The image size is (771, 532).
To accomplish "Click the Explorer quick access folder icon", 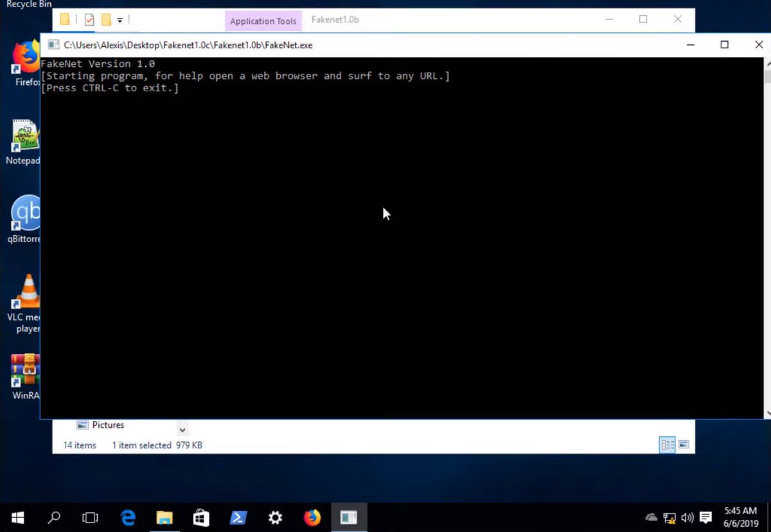I will (x=65, y=19).
